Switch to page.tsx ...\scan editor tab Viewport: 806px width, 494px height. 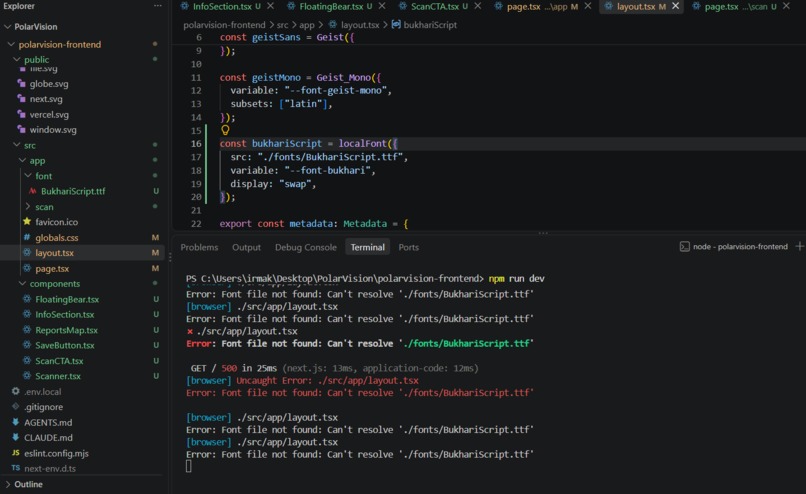click(x=736, y=7)
